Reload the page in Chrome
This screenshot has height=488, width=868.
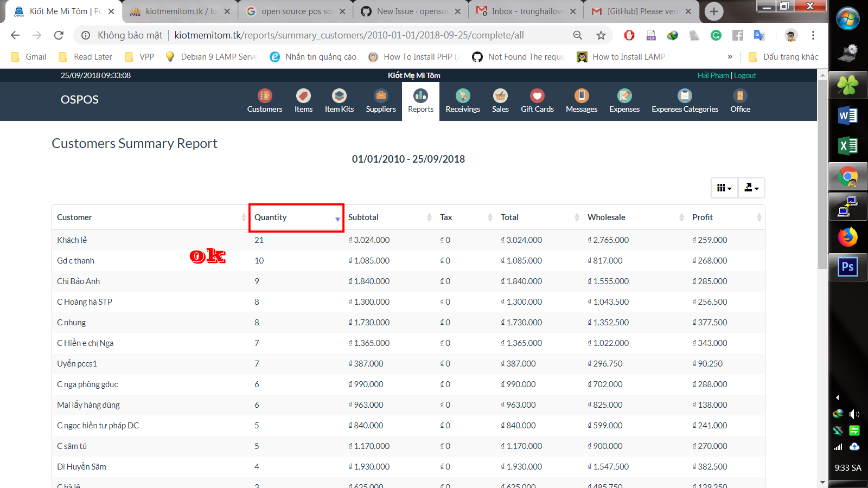pyautogui.click(x=59, y=35)
